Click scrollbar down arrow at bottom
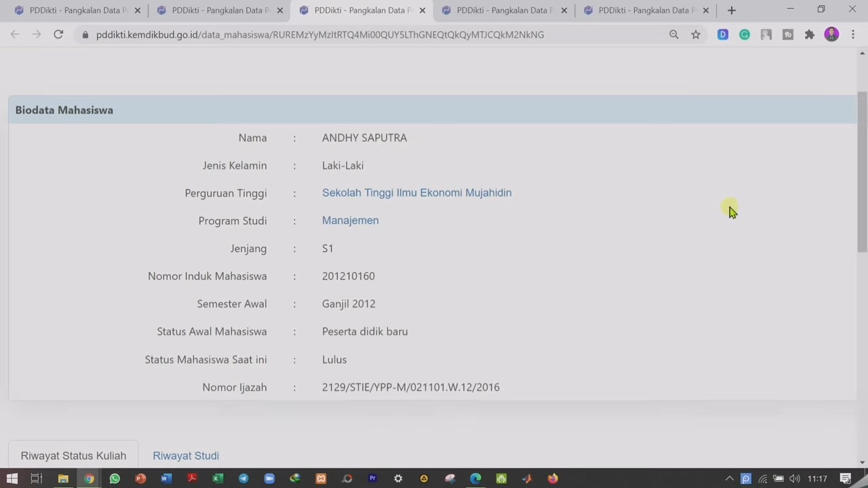This screenshot has width=868, height=488. pyautogui.click(x=863, y=462)
